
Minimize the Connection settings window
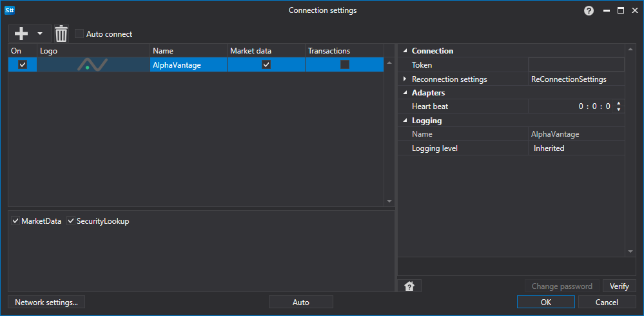point(607,11)
